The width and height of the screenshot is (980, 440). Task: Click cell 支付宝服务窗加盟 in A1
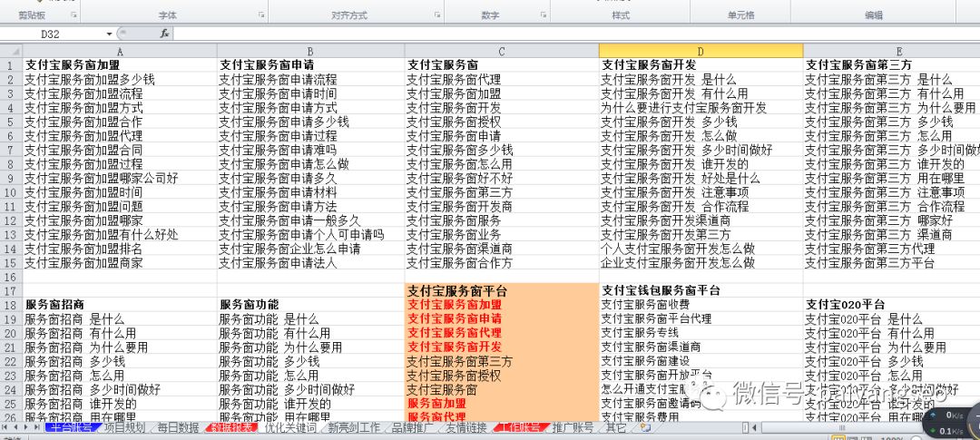[120, 65]
